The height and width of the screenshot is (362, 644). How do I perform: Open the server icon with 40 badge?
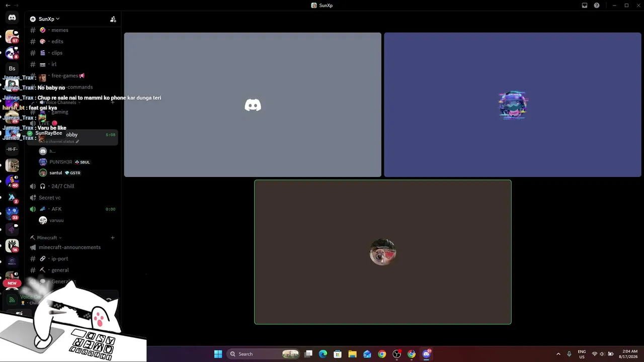12,181
